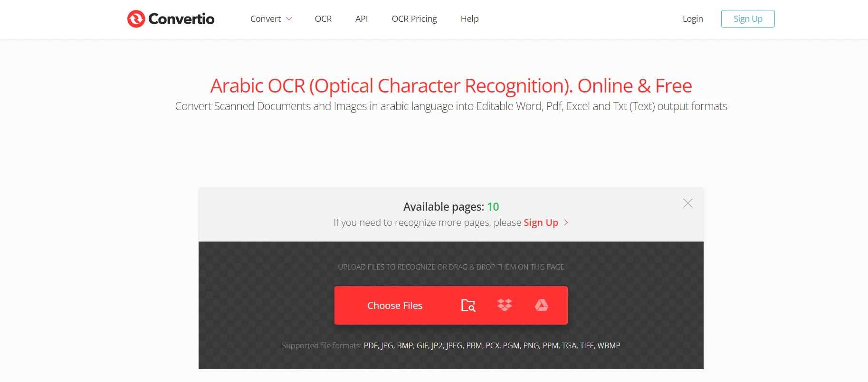
Task: Click the Arabic OCR page heading
Action: pos(451,86)
